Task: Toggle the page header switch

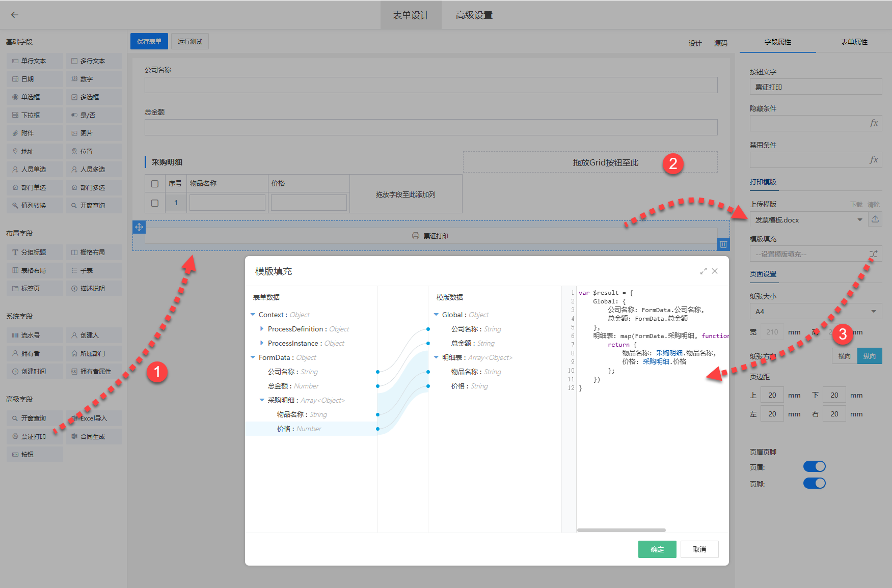Action: tap(814, 466)
